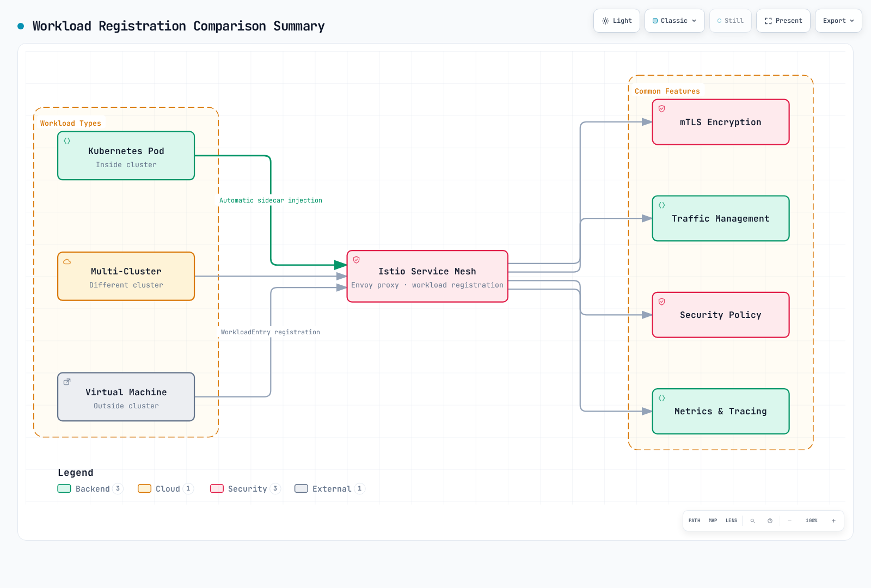871x588 pixels.
Task: Click the shield icon on mTLS Encryption
Action: [x=662, y=109]
